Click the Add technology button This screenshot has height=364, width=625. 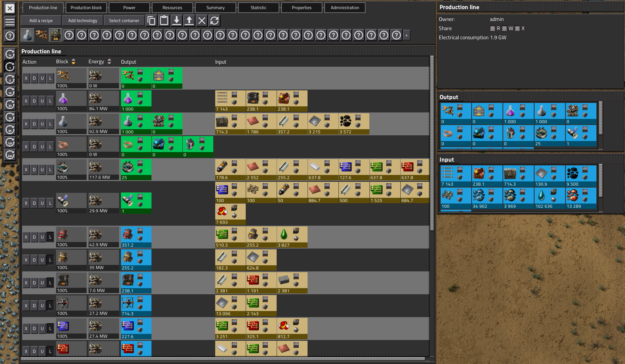82,21
